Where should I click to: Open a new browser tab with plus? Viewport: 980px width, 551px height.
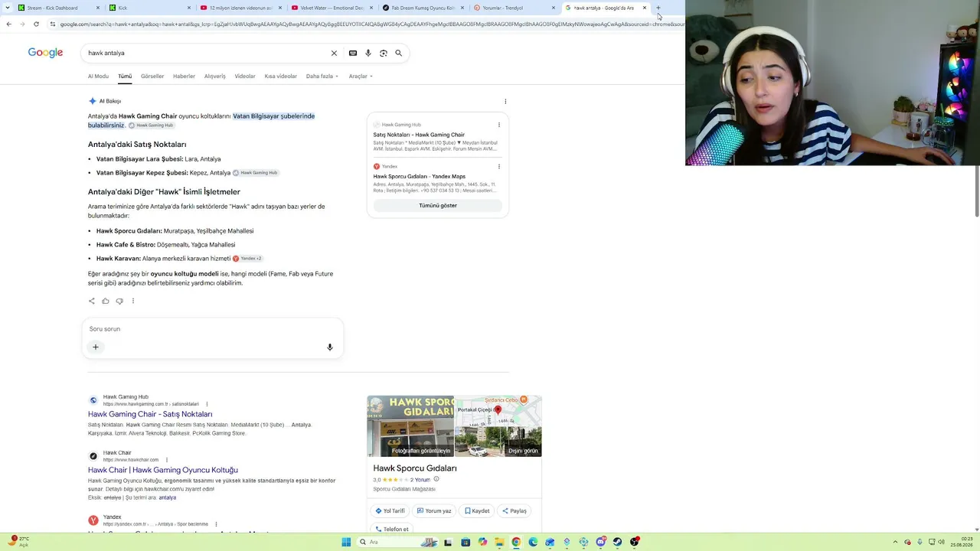point(658,8)
